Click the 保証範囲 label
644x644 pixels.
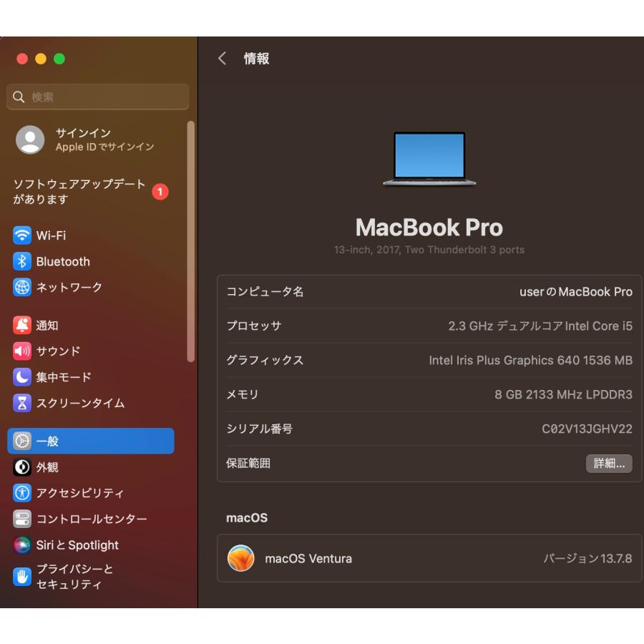pyautogui.click(x=248, y=463)
